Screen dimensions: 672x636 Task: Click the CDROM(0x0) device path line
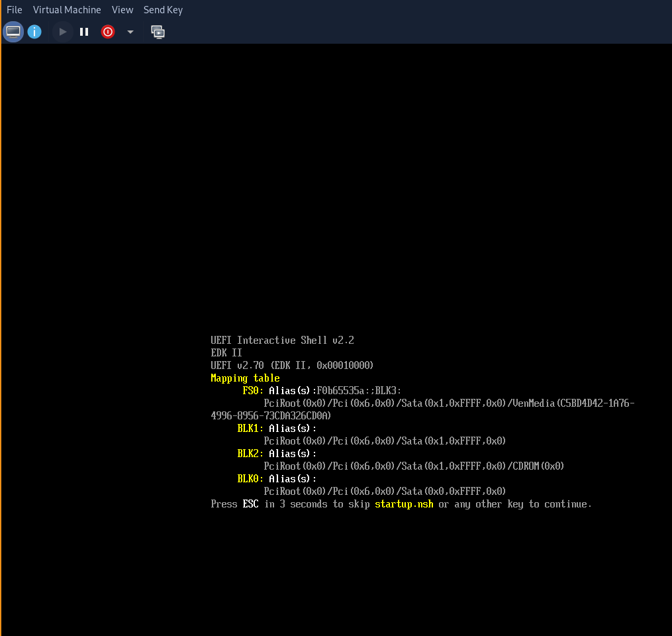click(x=414, y=466)
